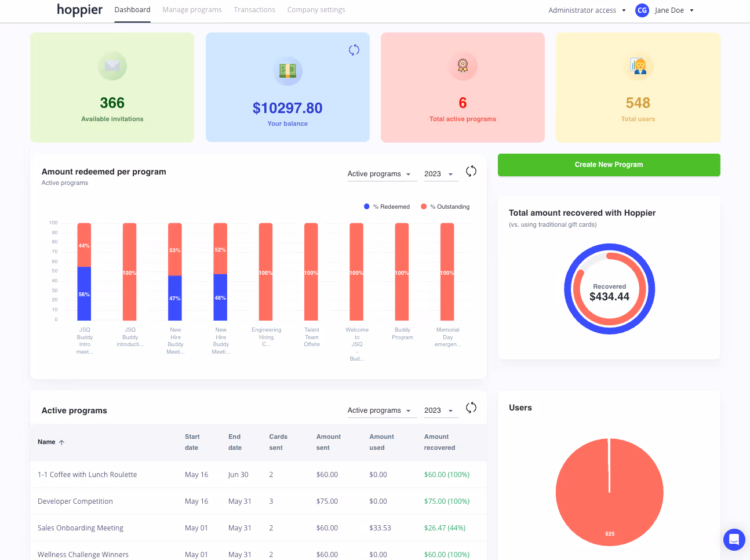The width and height of the screenshot is (750, 560).
Task: Open the Manage programs tab
Action: coord(192,10)
